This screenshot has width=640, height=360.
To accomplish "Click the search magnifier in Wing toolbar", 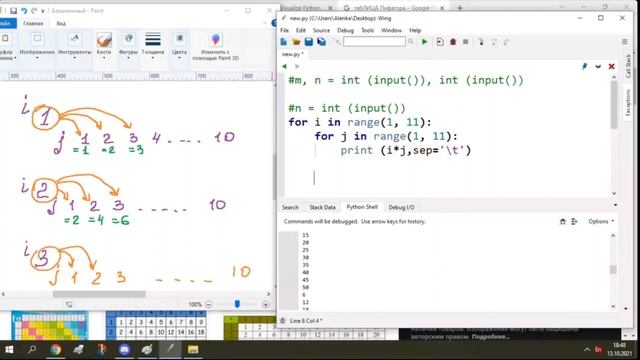I will coord(411,42).
